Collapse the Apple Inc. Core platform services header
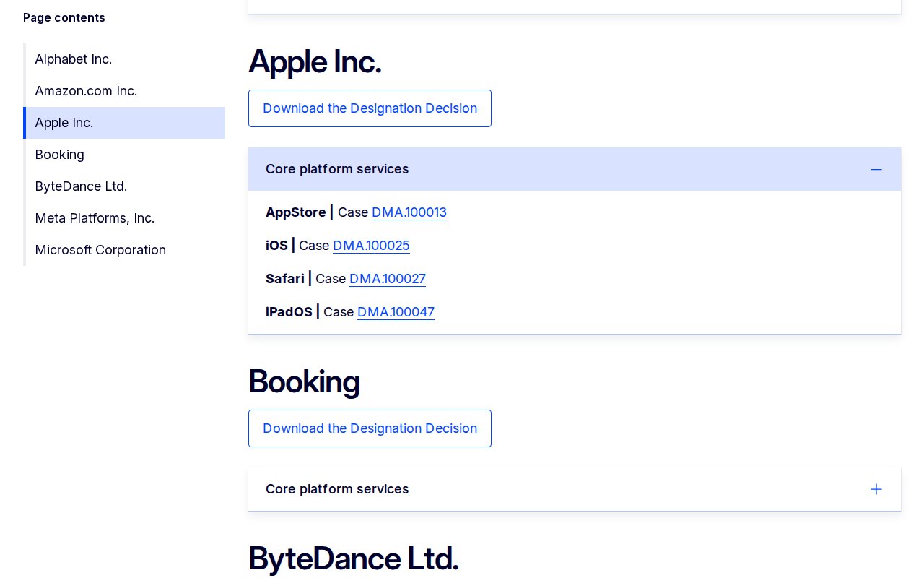This screenshot has height=578, width=924. tap(575, 169)
